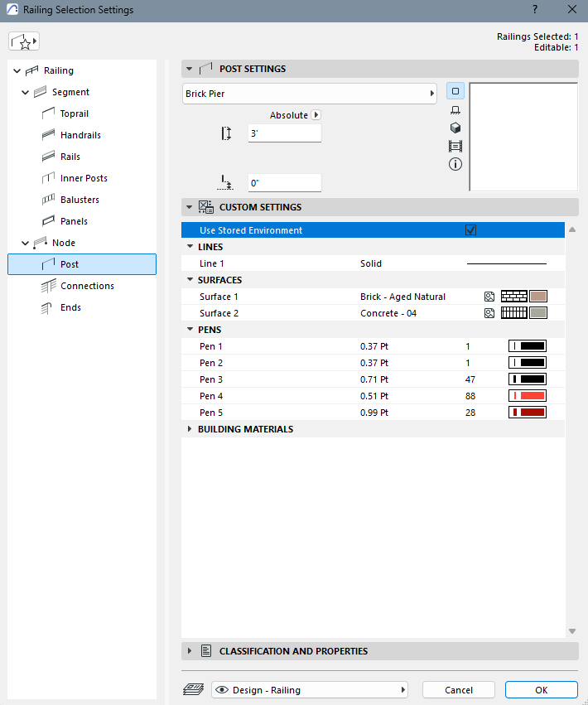Collapse the Segment tree node

coord(26,92)
